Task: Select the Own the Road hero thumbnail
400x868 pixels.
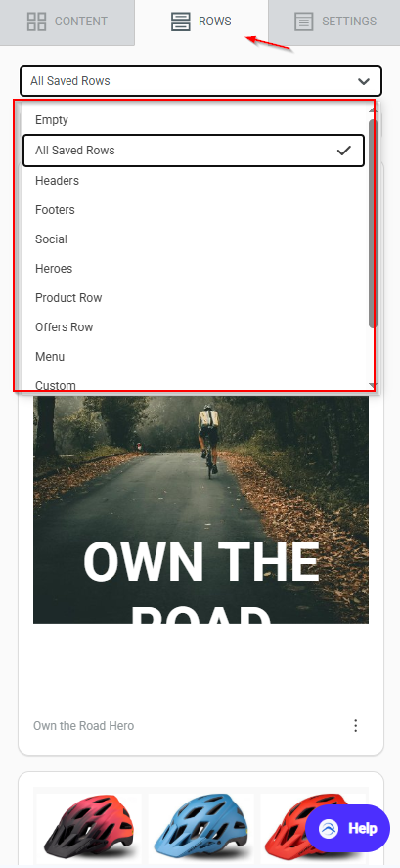Action: 200,509
